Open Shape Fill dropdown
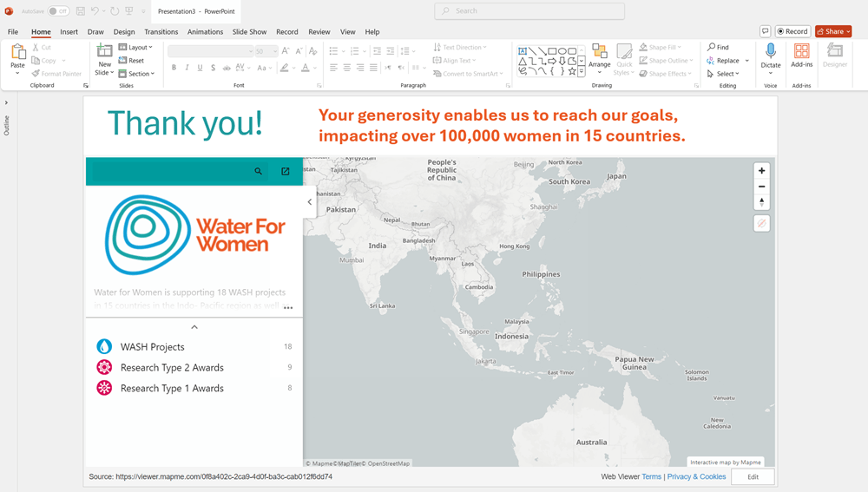The width and height of the screenshot is (868, 492). tap(661, 47)
